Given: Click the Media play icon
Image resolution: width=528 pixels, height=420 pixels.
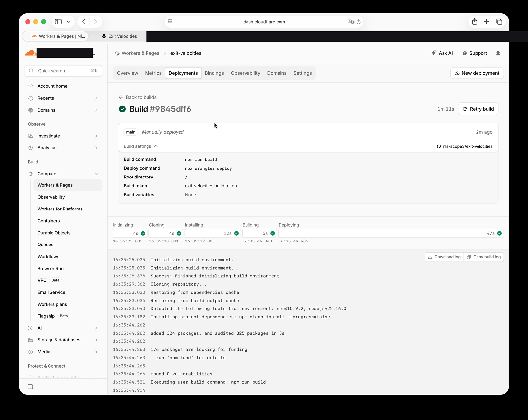Looking at the screenshot, I should coord(31,352).
